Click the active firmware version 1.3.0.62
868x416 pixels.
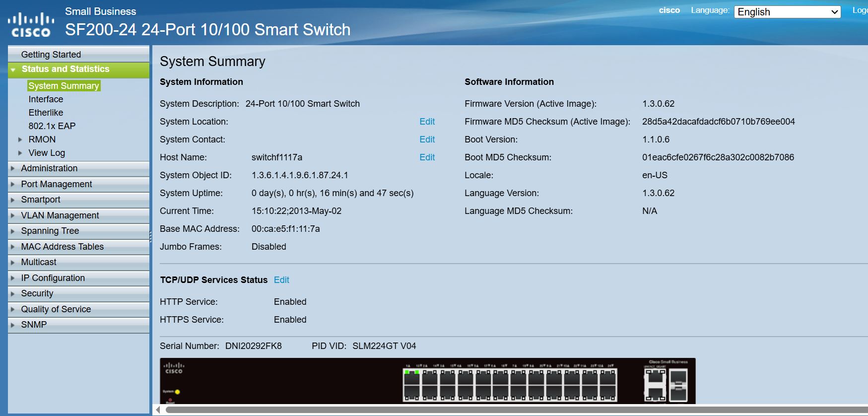[x=658, y=104]
